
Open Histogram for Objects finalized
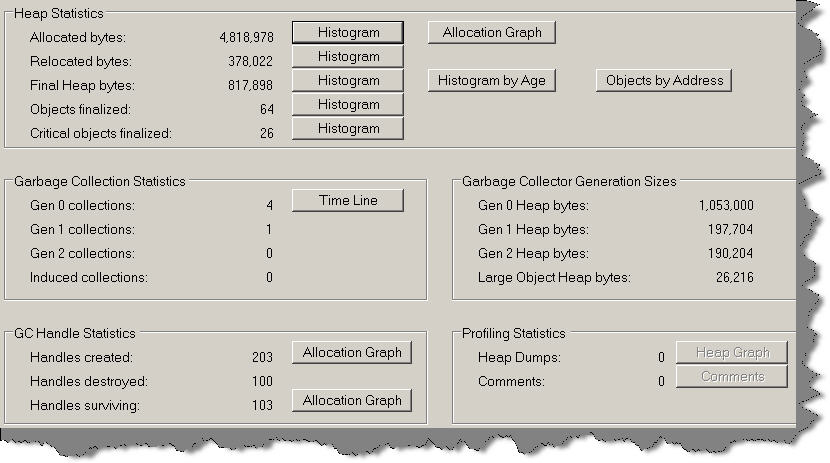348,104
